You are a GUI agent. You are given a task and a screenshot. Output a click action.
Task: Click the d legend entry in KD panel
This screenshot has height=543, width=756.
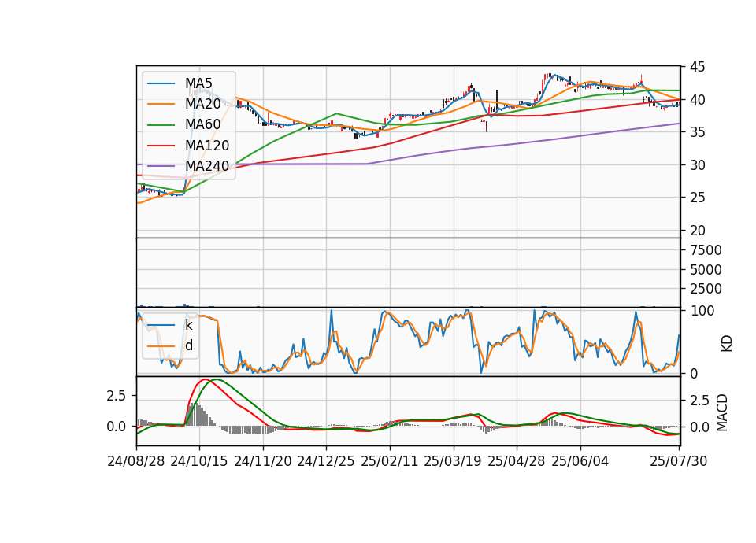189,345
